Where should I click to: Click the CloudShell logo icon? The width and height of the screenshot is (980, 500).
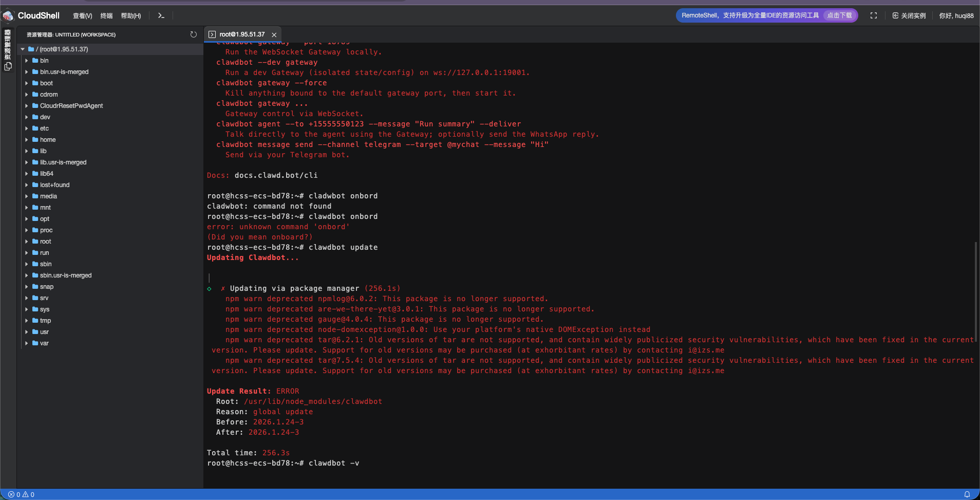(8, 16)
